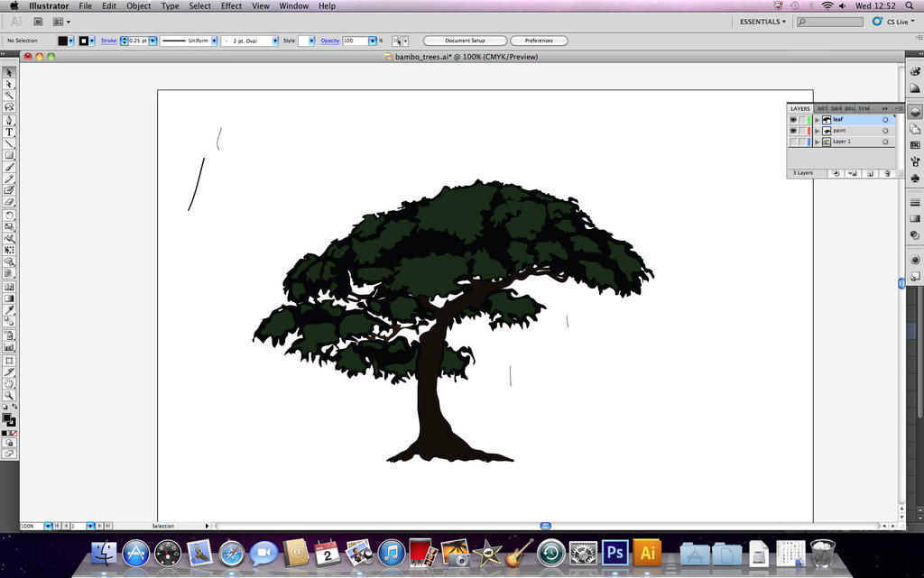Select the Eyedropper tool

pyautogui.click(x=9, y=310)
